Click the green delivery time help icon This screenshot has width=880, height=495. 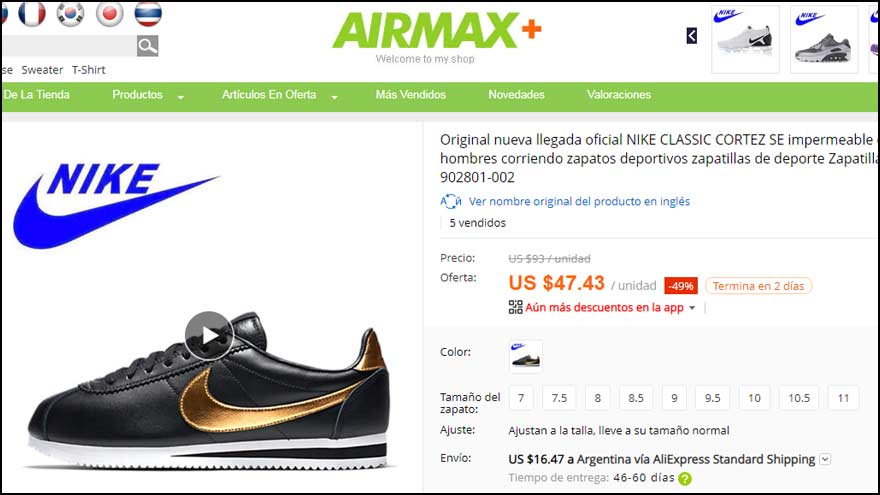point(685,479)
